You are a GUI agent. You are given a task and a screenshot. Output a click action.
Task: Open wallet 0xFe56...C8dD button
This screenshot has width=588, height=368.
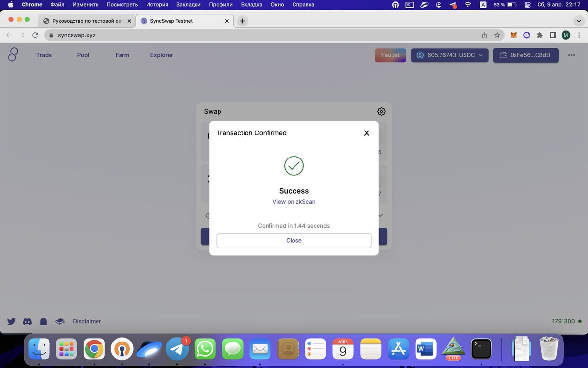pyautogui.click(x=525, y=55)
